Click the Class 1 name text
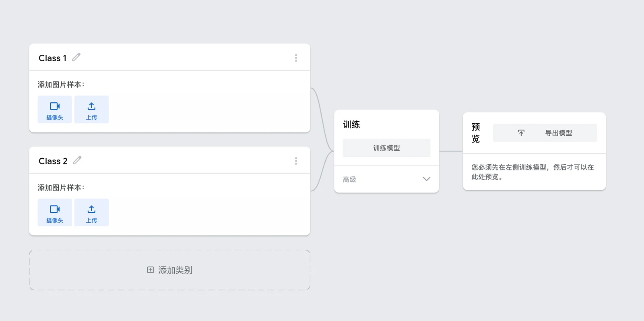Screen dimensions: 644x321 click(52, 58)
